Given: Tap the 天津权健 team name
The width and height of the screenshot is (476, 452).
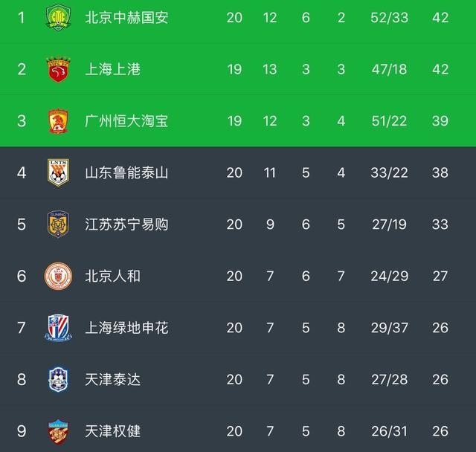Looking at the screenshot, I should [x=112, y=431].
